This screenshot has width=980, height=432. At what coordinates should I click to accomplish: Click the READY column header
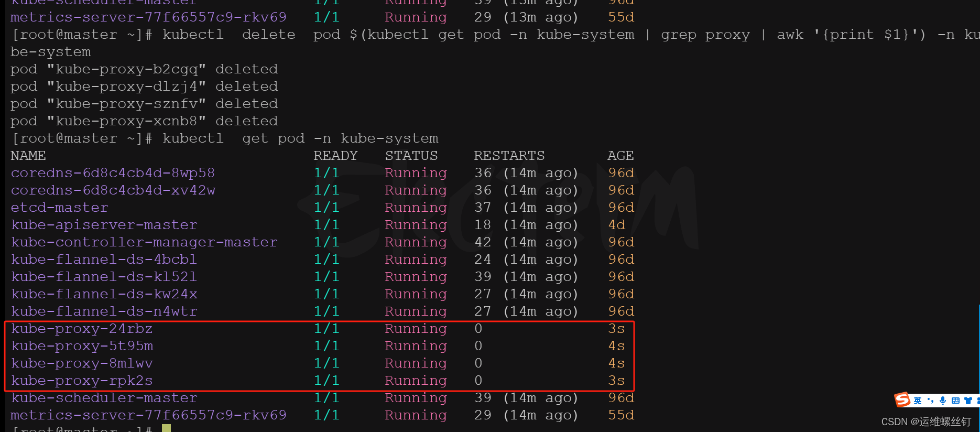(335, 156)
